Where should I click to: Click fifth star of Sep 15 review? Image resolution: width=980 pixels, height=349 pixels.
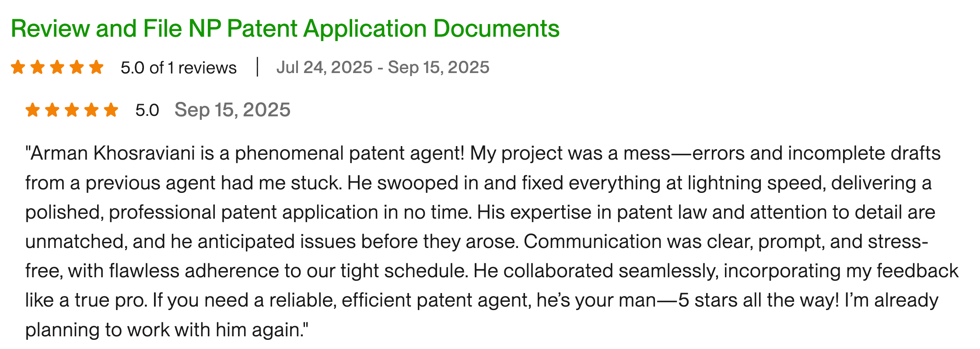pos(111,110)
